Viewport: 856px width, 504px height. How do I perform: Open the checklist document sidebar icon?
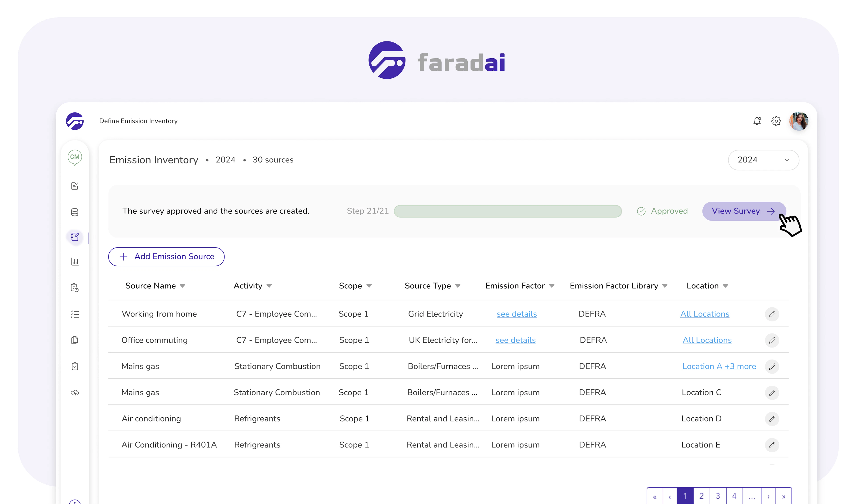(x=75, y=186)
